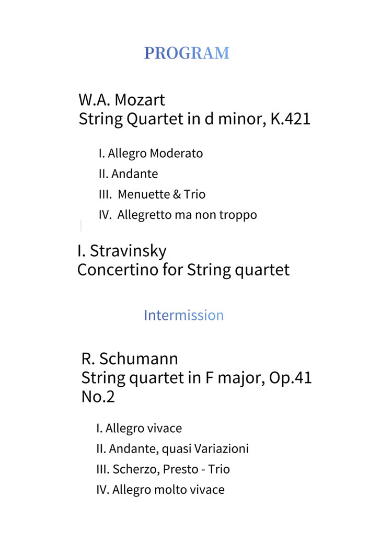Select the Menuette & Trio movement
The height and width of the screenshot is (554, 392).
coord(152,194)
